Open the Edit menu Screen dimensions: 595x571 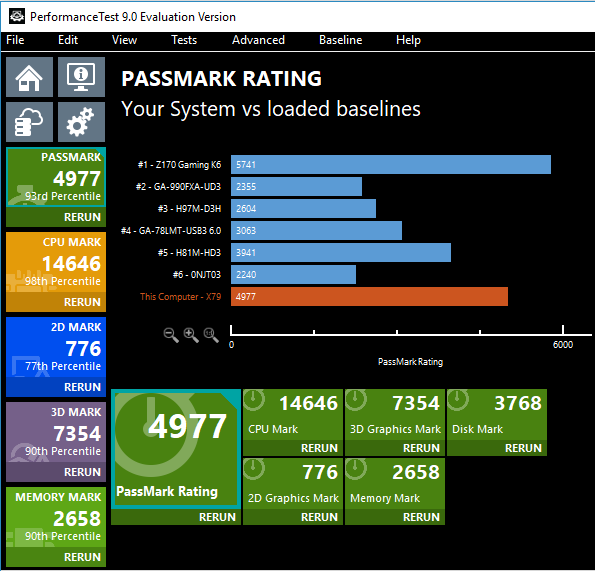(x=68, y=40)
